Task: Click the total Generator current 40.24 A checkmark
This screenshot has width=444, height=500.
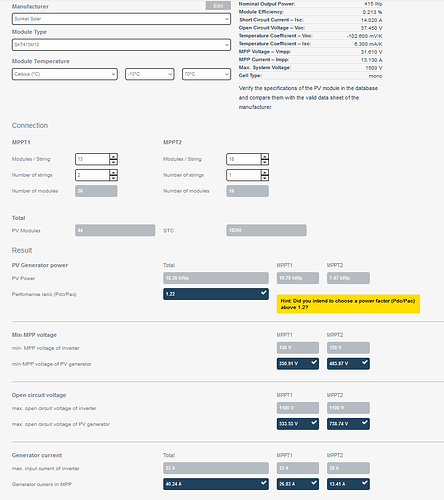Action: pos(264,483)
